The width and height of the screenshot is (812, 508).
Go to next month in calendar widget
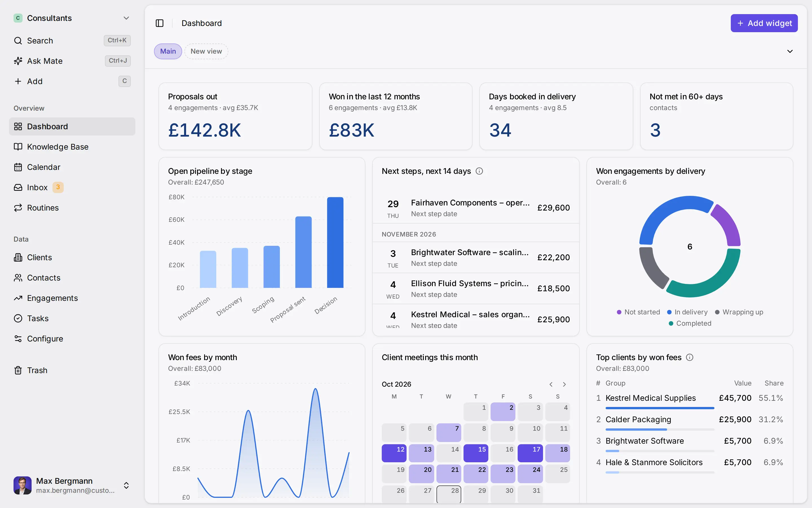click(564, 384)
